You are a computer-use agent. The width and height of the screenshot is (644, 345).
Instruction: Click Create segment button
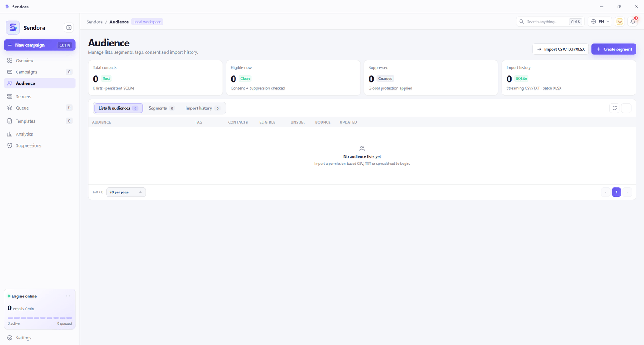pos(614,49)
